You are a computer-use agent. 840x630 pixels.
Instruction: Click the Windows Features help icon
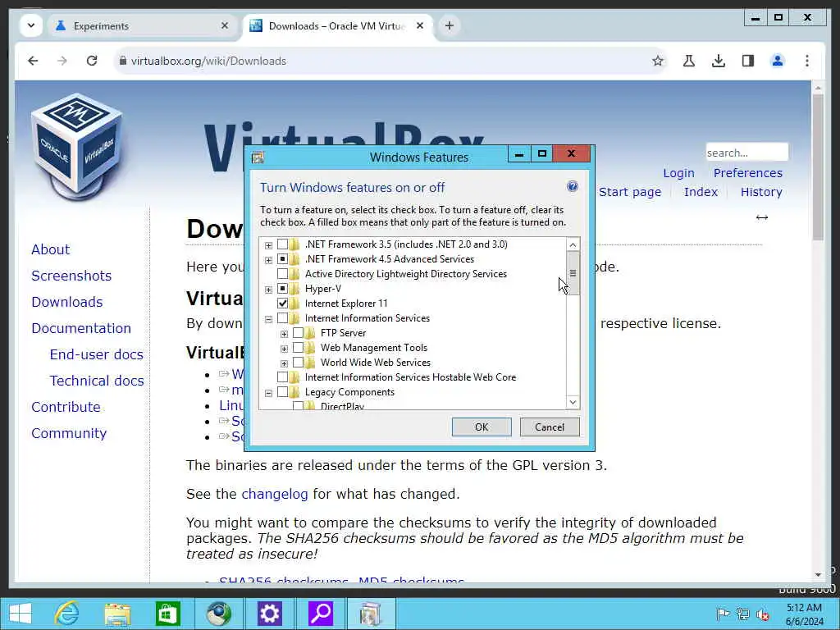click(572, 186)
